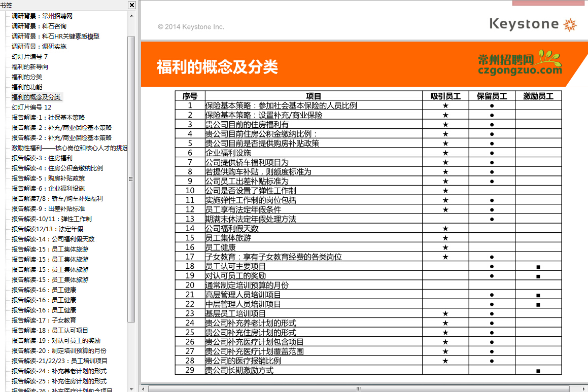Open bookmark 幻灯片编号 12
Viewport: 588px width, 392px height.
[x=31, y=107]
